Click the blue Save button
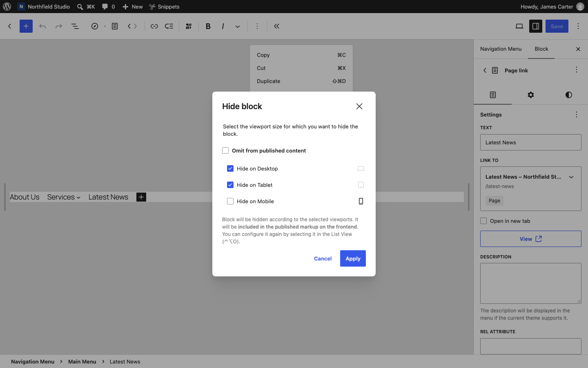 (557, 26)
